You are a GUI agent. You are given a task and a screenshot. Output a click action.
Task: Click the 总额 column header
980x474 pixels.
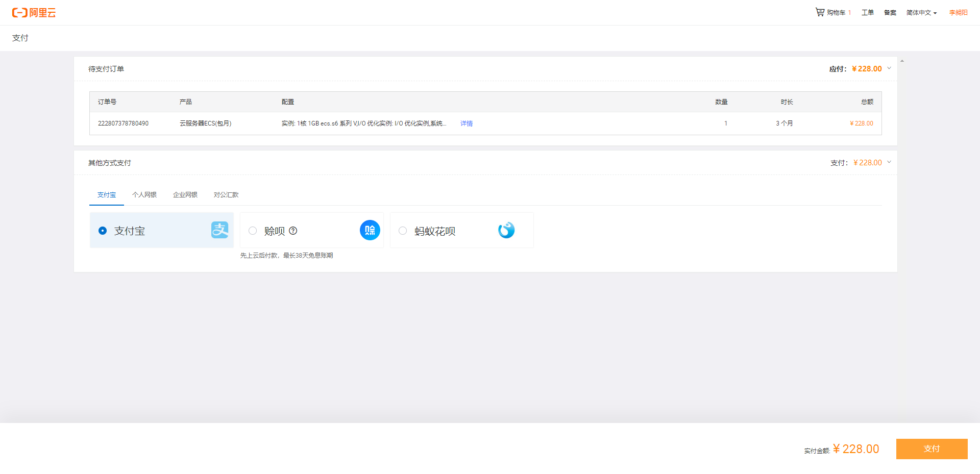click(867, 102)
